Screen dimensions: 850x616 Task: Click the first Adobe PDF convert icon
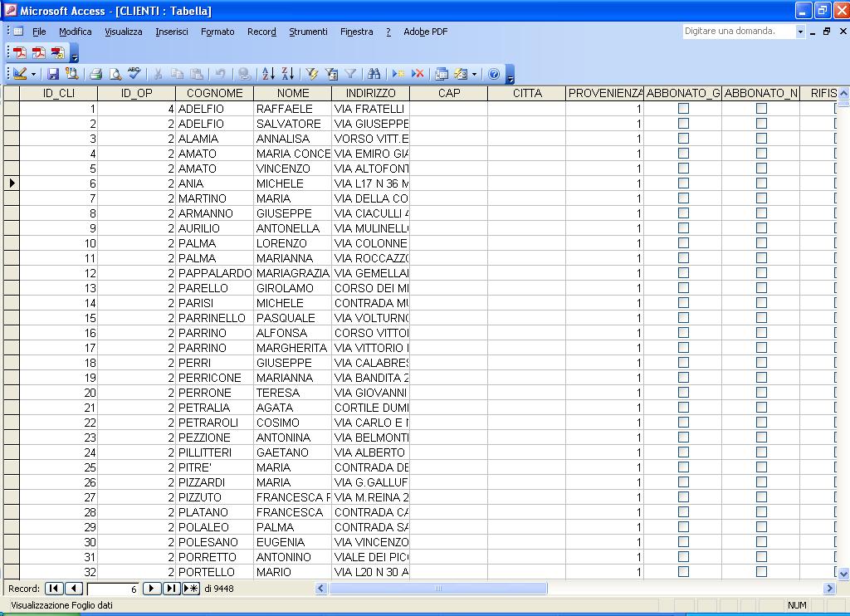click(20, 52)
